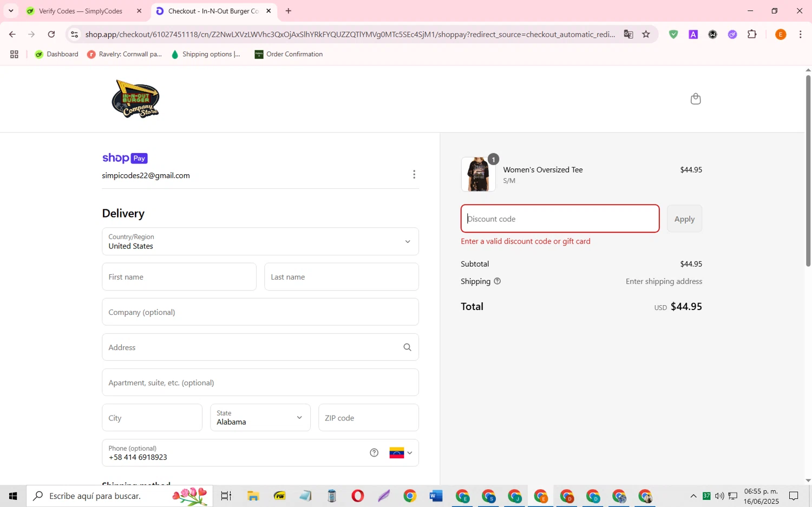Click the City field
The image size is (812, 507).
coord(152,418)
